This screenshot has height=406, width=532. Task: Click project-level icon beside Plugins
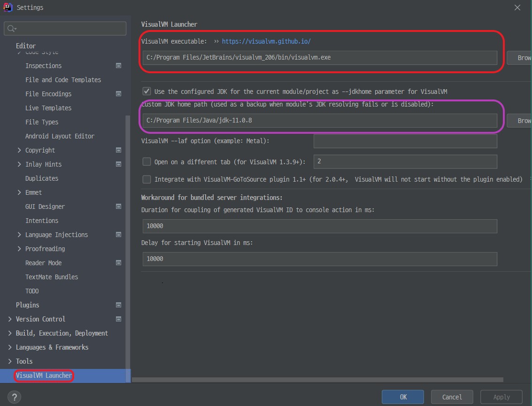tap(118, 305)
